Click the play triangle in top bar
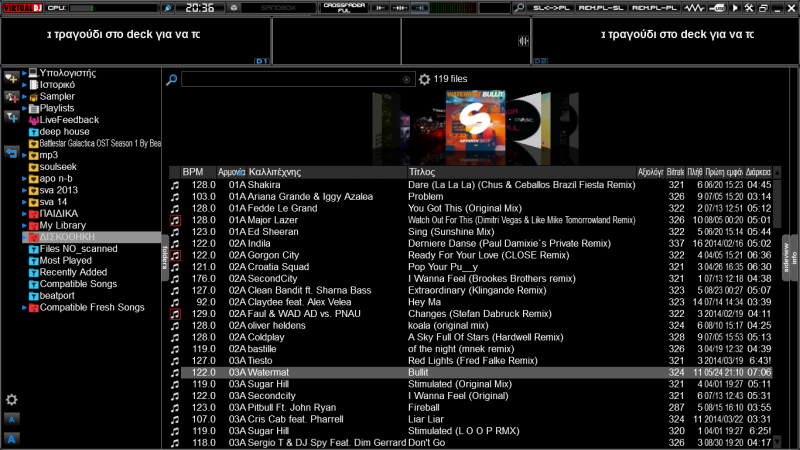Image resolution: width=800 pixels, height=450 pixels. 735,8
